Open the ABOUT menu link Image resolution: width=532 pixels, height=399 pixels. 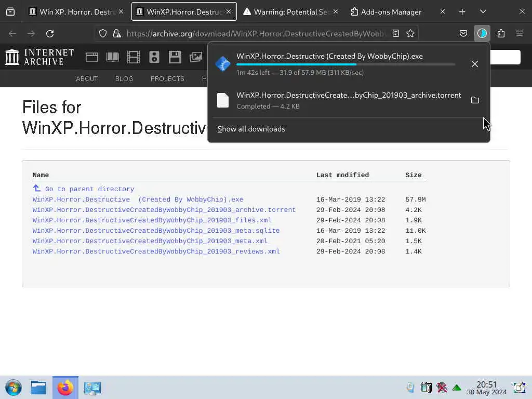point(87,79)
